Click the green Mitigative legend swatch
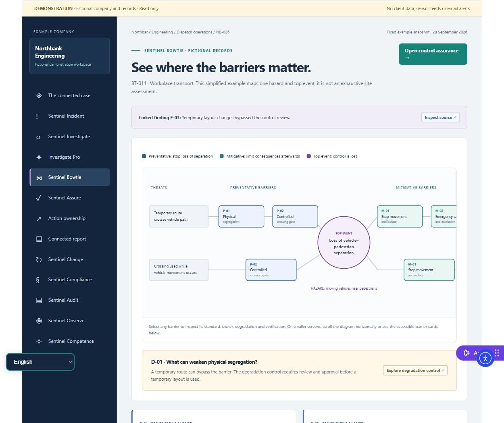 pos(222,156)
